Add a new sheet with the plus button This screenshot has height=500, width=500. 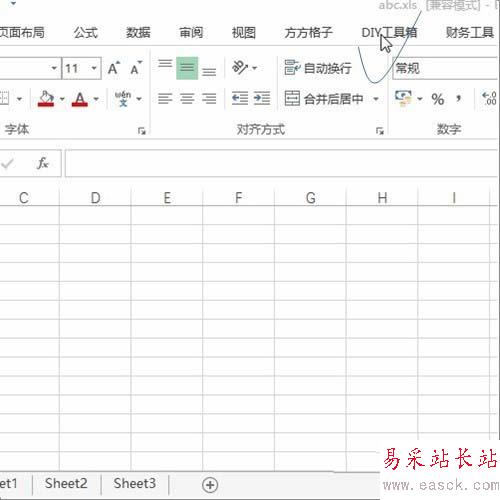coord(210,485)
